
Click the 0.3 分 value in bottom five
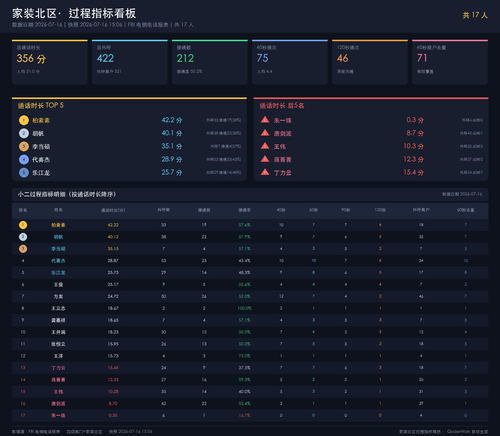click(415, 120)
